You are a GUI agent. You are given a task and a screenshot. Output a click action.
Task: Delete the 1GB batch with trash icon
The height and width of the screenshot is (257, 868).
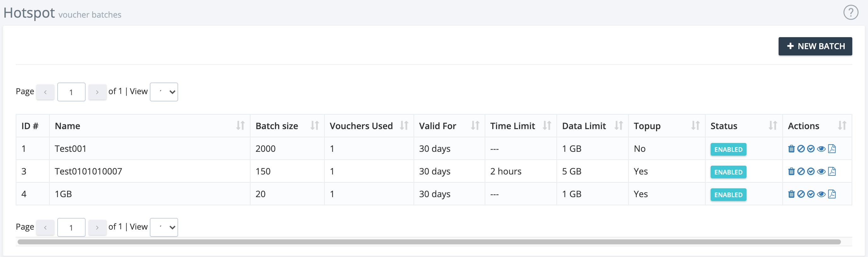tap(791, 194)
